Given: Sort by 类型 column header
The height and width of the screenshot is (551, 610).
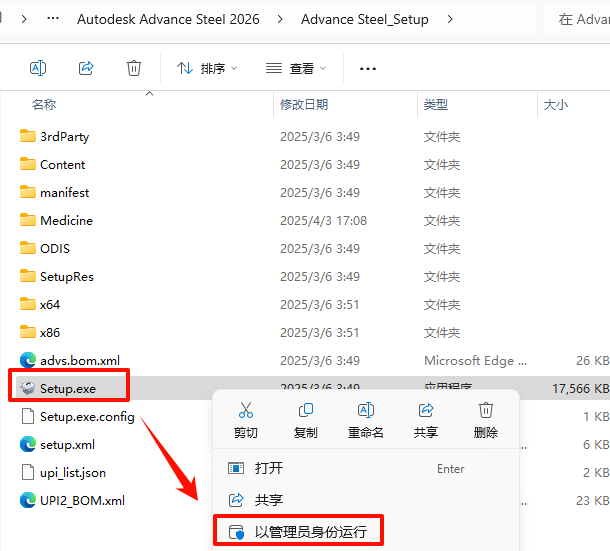Looking at the screenshot, I should [436, 104].
